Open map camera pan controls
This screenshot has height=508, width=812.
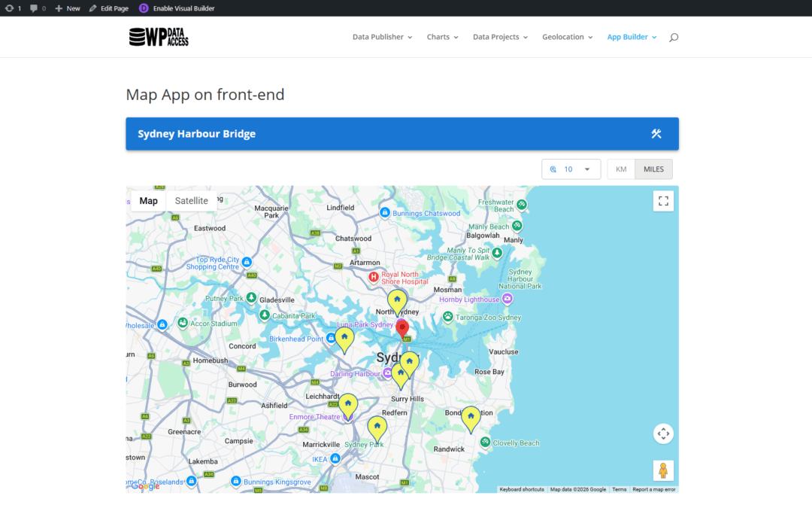(x=663, y=433)
